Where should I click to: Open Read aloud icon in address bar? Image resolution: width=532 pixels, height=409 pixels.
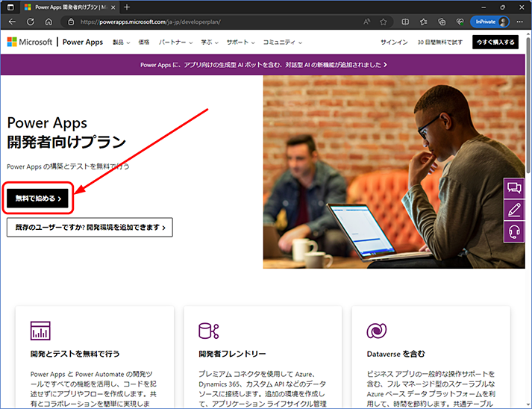(x=367, y=22)
